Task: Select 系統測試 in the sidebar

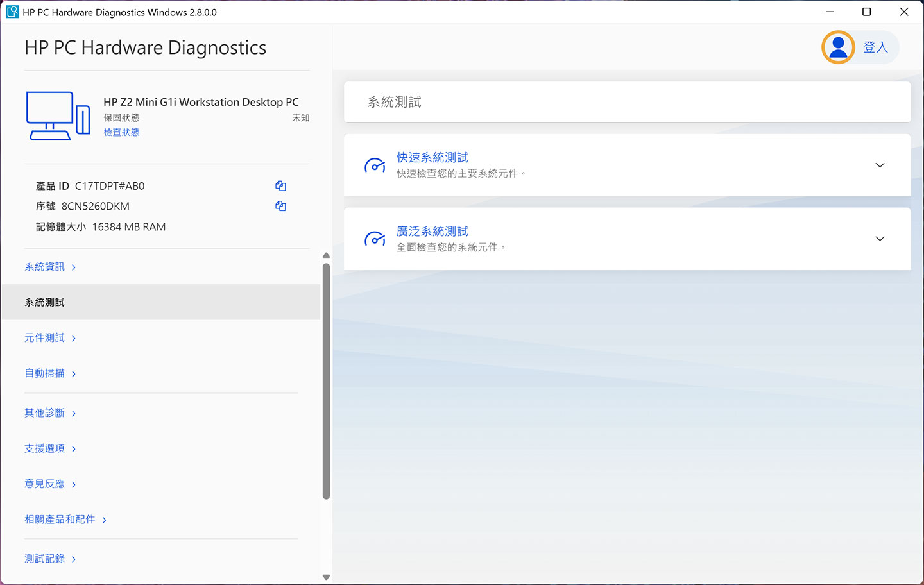Action: click(x=45, y=302)
